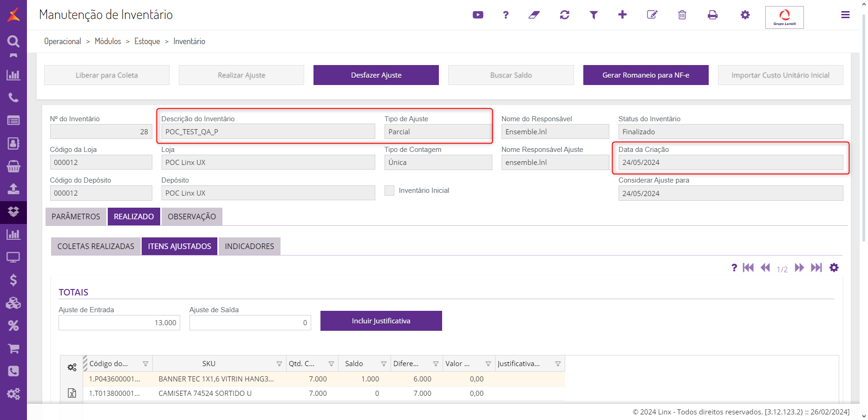
Task: Open the search icon in left sidebar
Action: pyautogui.click(x=13, y=41)
